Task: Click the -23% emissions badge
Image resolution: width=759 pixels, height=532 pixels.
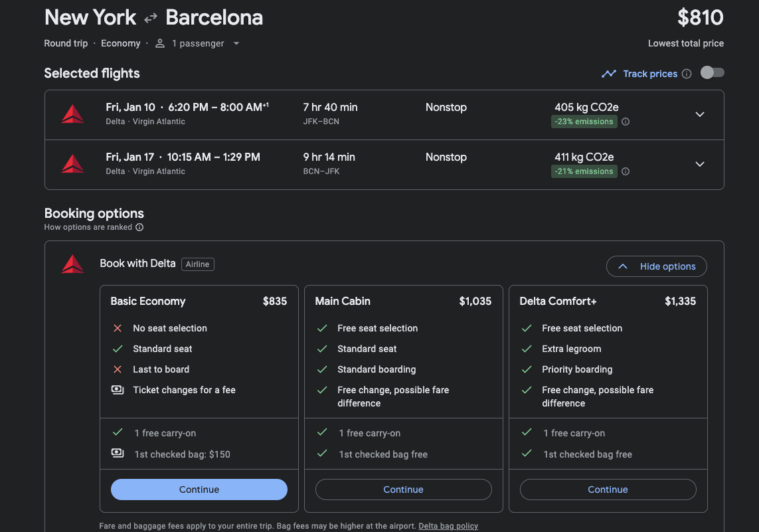Action: [584, 122]
